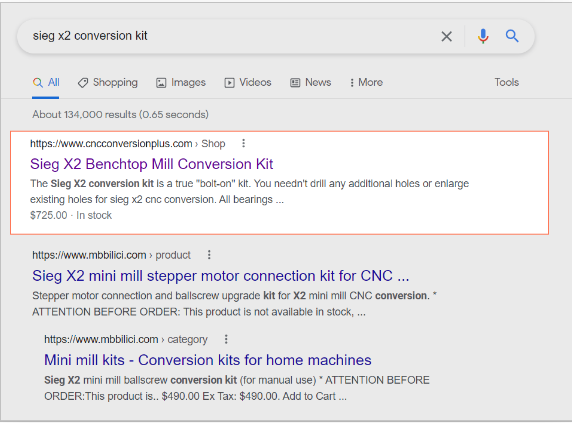Click the cncconversionplus.com Shop URL breadcrumb
This screenshot has height=423, width=572.
128,144
